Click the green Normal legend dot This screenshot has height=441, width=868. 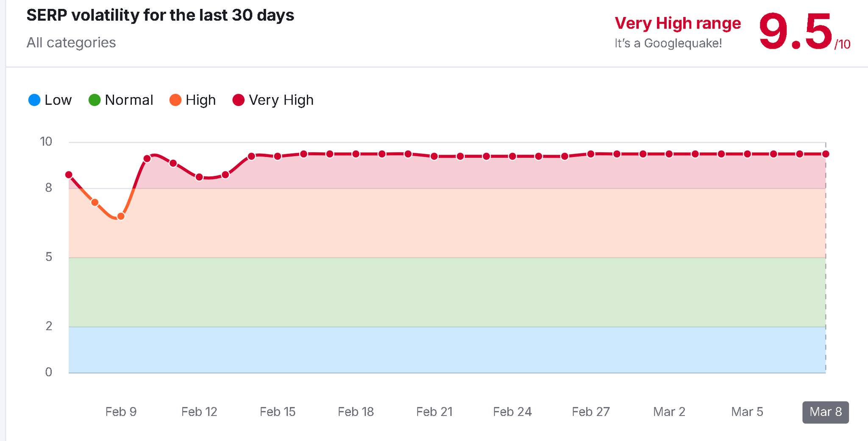coord(95,100)
